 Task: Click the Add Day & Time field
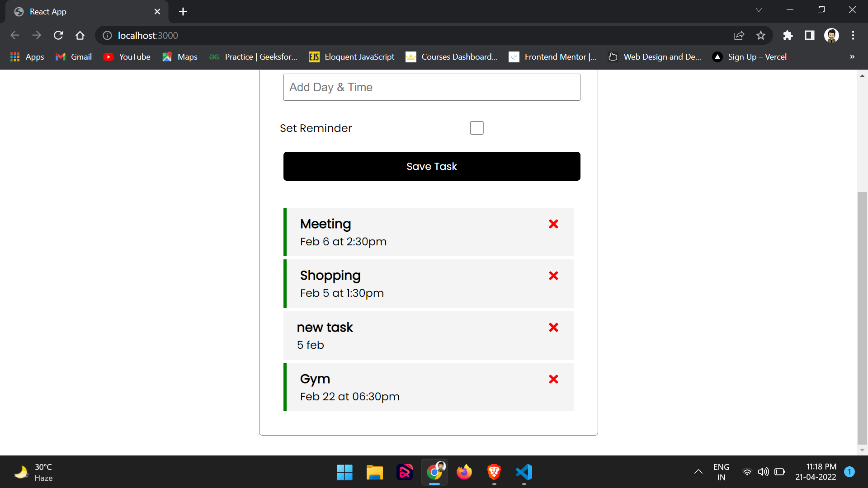432,87
